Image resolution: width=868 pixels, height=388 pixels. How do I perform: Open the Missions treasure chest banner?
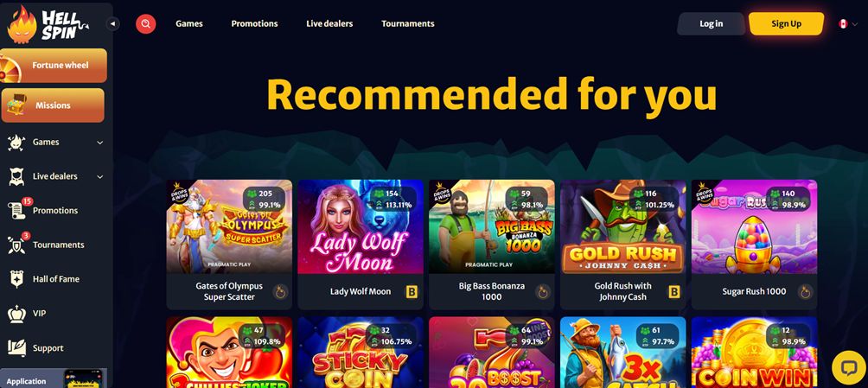click(x=53, y=105)
